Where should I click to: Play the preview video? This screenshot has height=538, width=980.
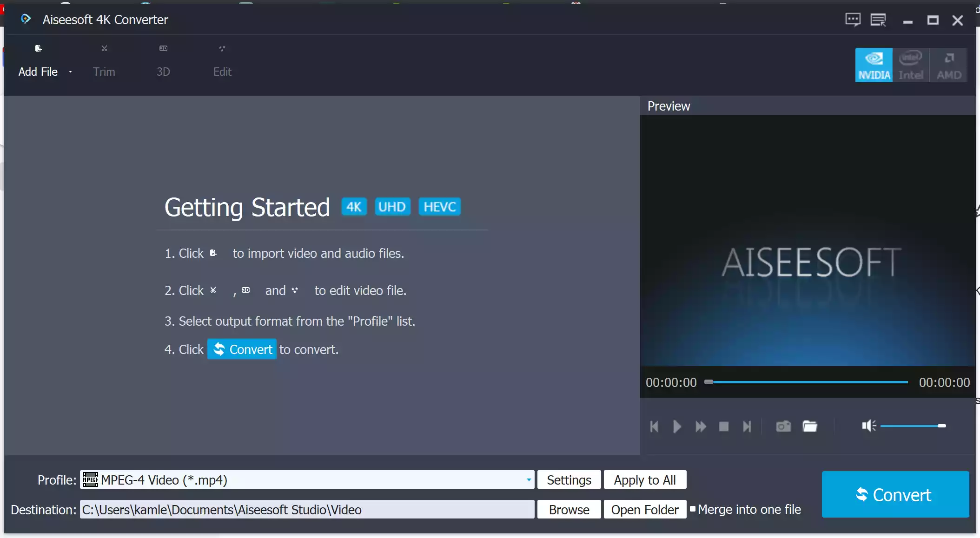click(x=677, y=426)
